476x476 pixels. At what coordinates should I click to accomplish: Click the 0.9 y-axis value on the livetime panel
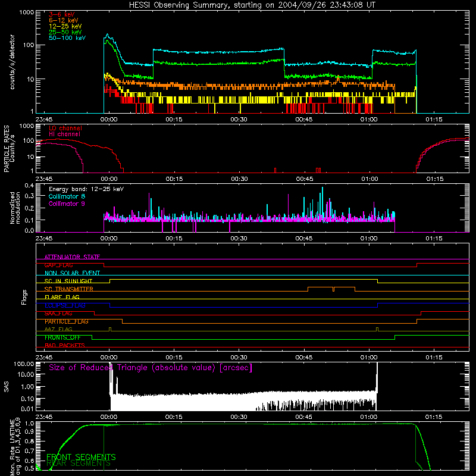pyautogui.click(x=29, y=431)
